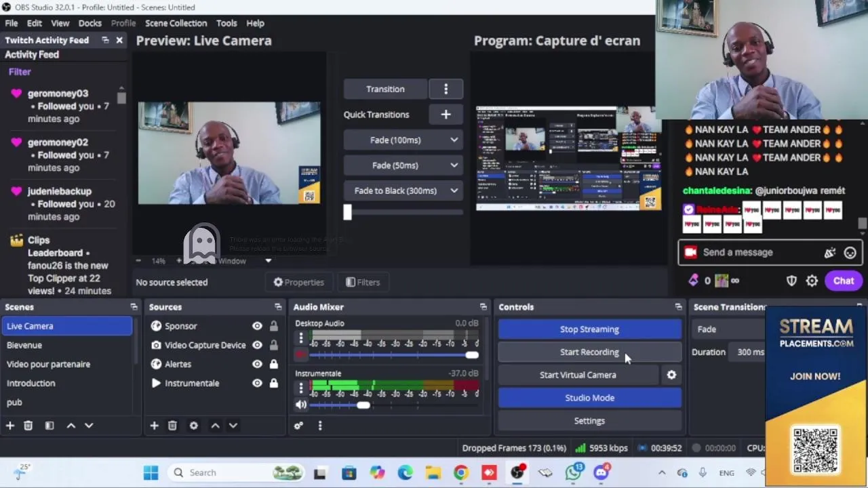Open Scene Transitions Fade combo box

coord(729,329)
